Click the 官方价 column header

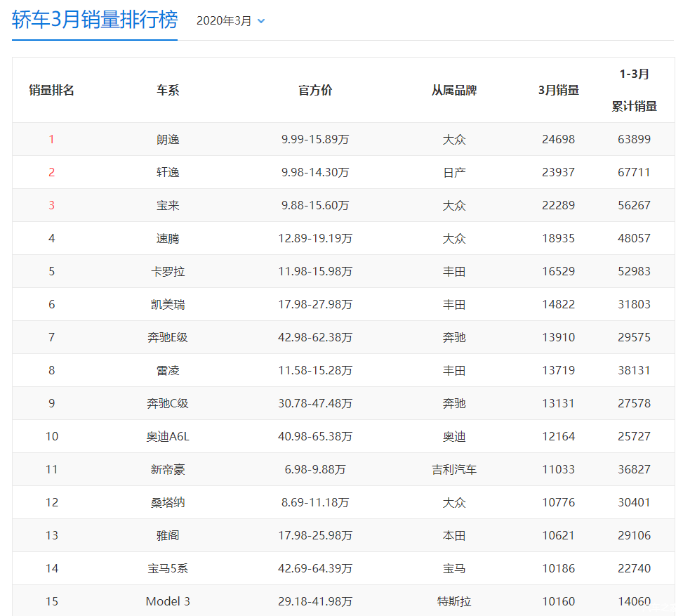[x=315, y=90]
